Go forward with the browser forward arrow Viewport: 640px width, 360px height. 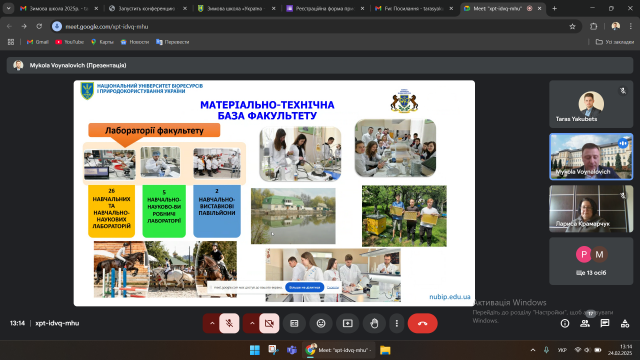coord(24,27)
